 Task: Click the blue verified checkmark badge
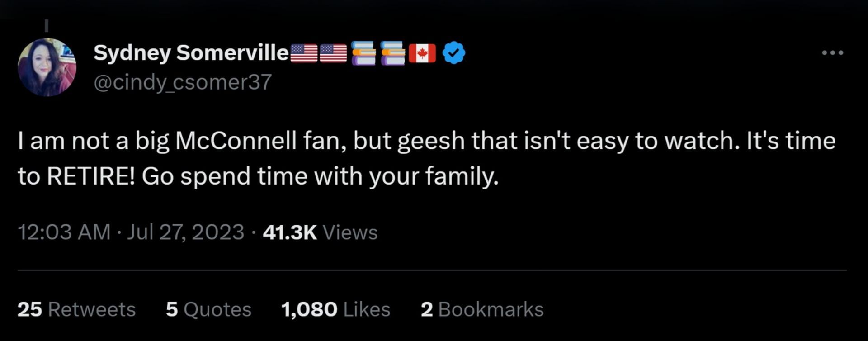(x=453, y=53)
